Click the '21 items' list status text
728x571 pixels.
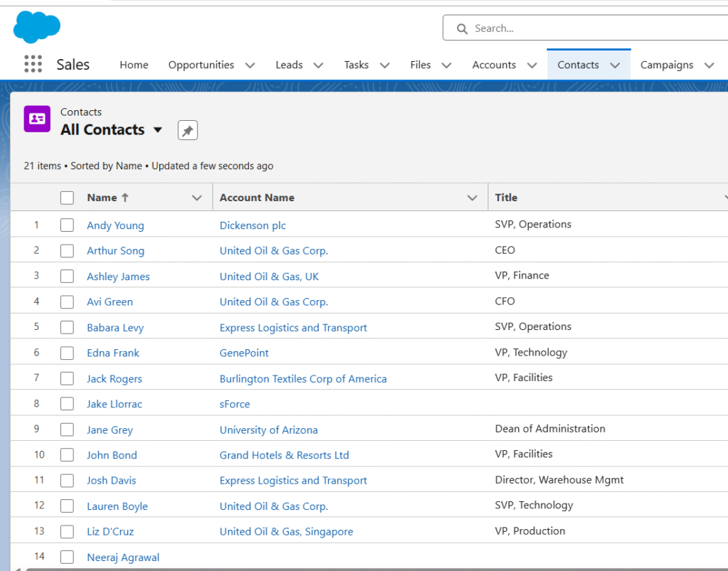click(42, 166)
